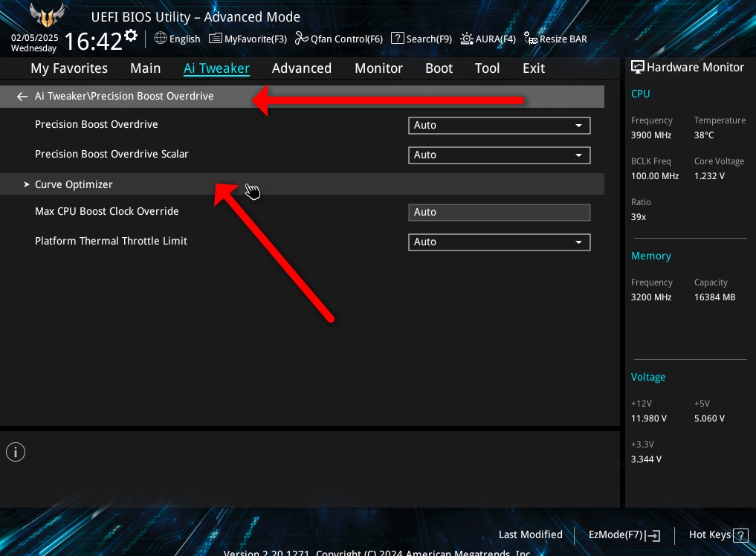Expand the Curve Optimizer submenu
The image size is (756, 556).
(302, 184)
